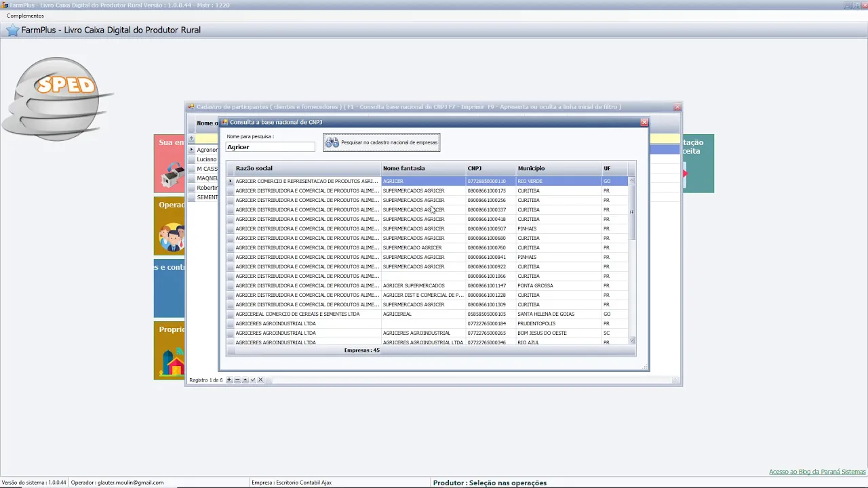The width and height of the screenshot is (868, 488).
Task: Click the SPED globe logo
Action: pyautogui.click(x=58, y=99)
